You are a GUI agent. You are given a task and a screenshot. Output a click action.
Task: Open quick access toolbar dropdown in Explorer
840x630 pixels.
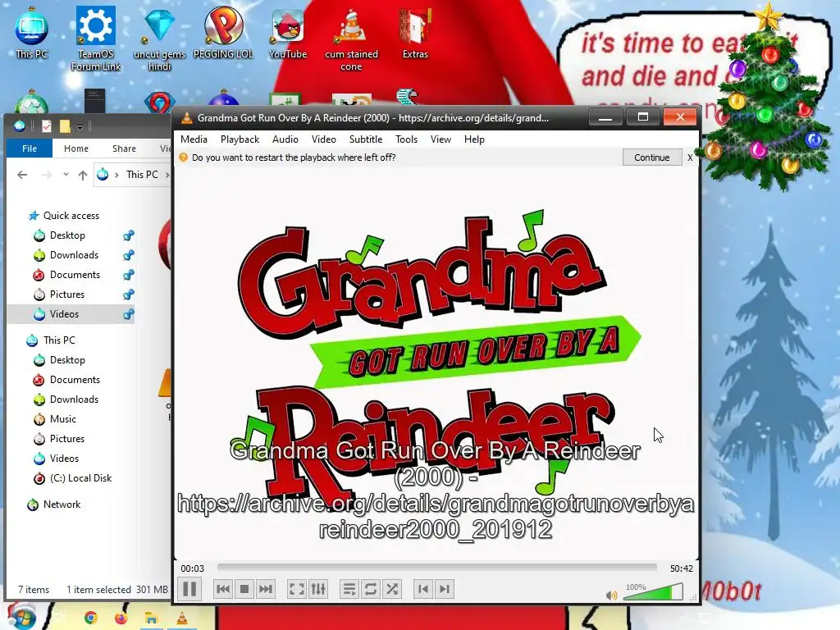80,127
